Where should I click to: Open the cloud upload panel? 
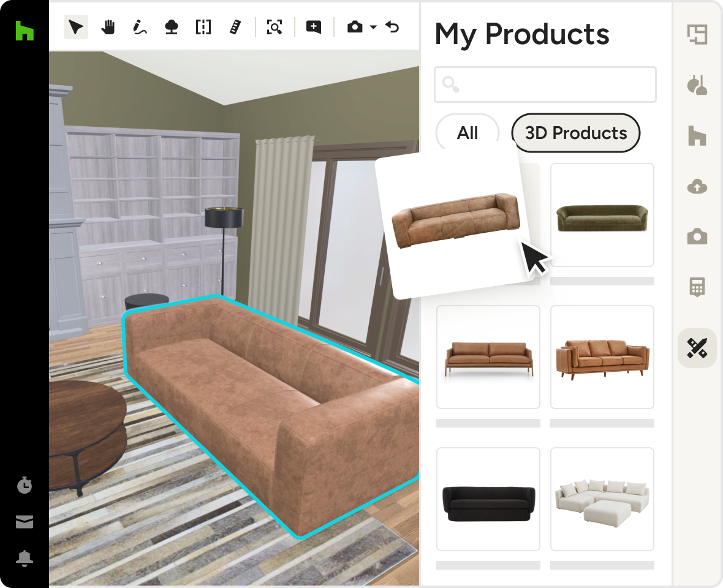[x=697, y=187]
